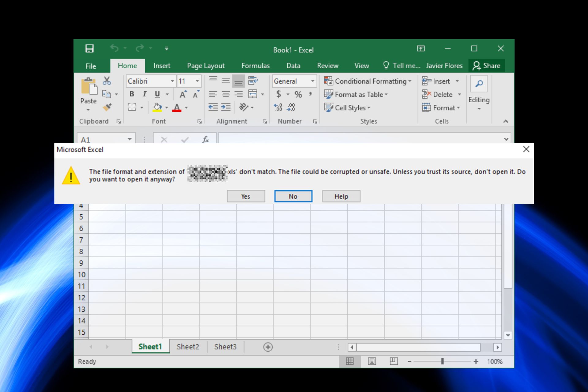This screenshot has width=588, height=392.
Task: Click Decrease Font Size icon
Action: [196, 94]
